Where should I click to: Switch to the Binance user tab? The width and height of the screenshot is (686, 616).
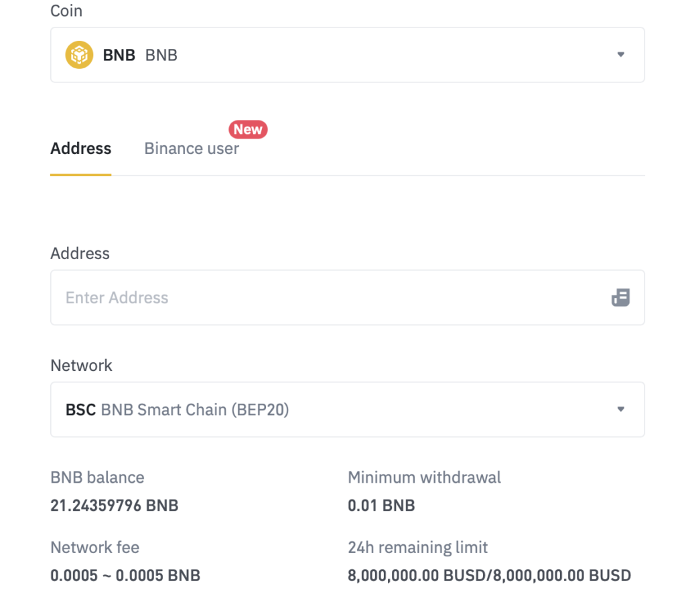(x=192, y=149)
